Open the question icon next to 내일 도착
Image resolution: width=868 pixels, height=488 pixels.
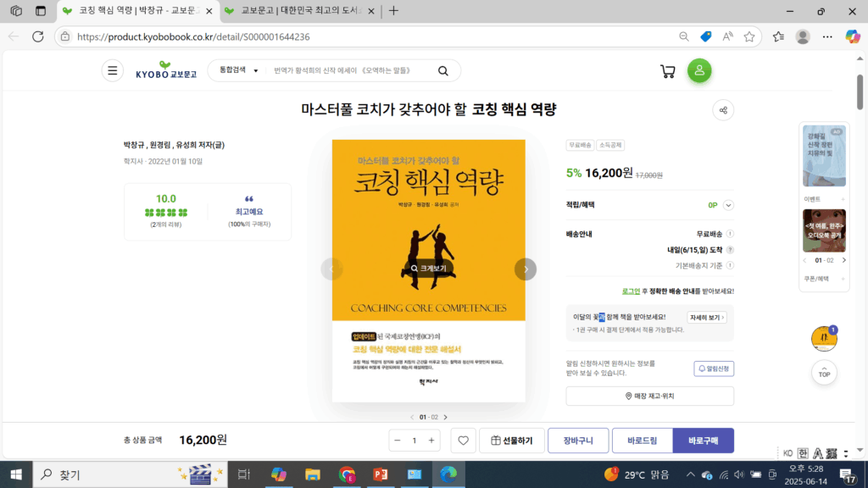pos(730,250)
